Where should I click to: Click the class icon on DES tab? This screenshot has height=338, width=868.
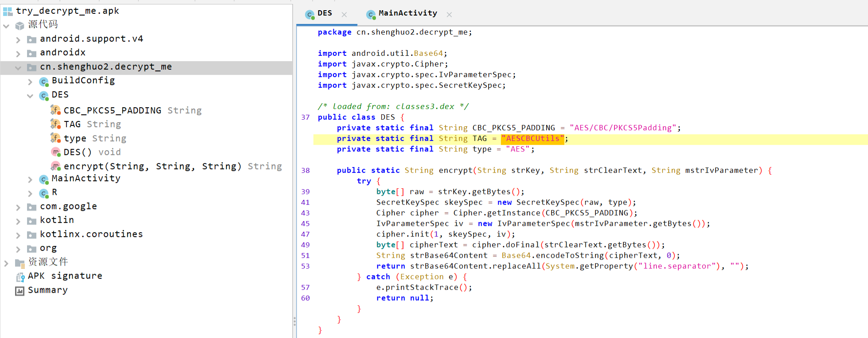[310, 15]
